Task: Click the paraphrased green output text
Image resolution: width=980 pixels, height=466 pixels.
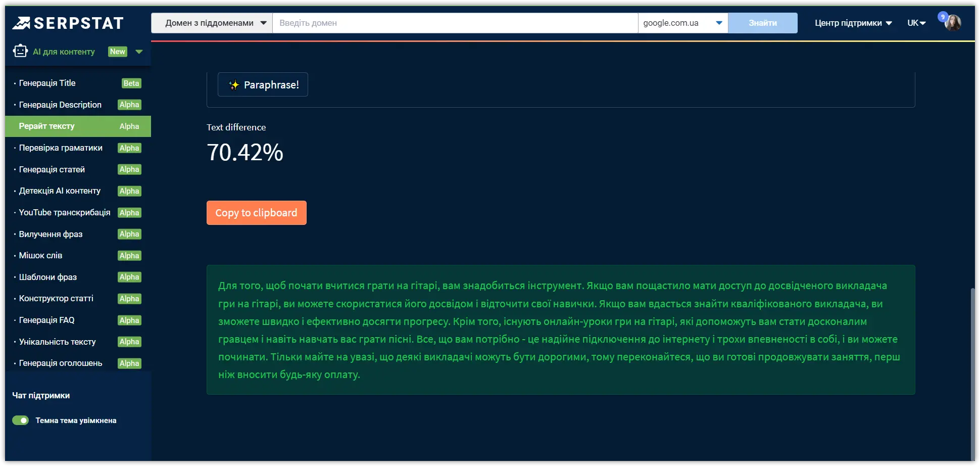Action: click(560, 330)
